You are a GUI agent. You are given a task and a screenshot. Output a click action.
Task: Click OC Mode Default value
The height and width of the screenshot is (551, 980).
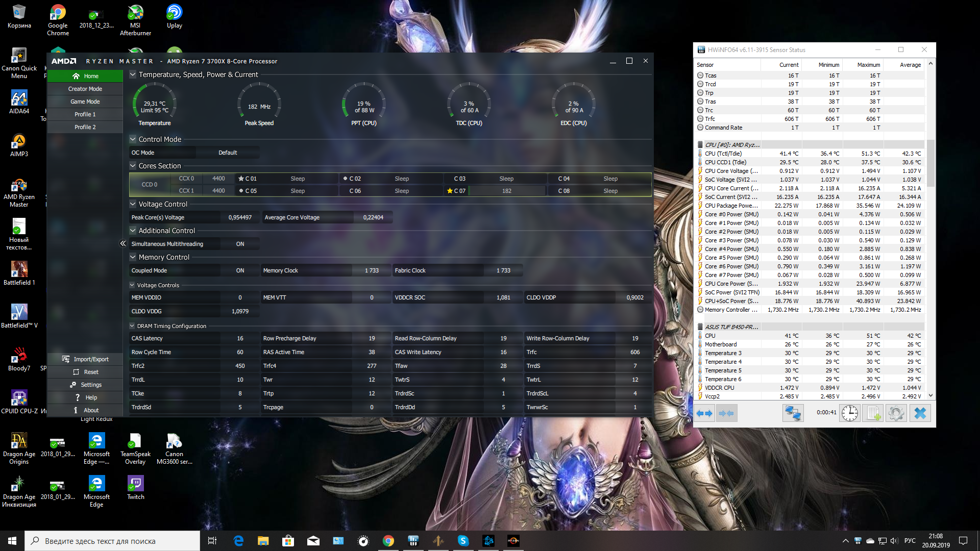coord(228,153)
